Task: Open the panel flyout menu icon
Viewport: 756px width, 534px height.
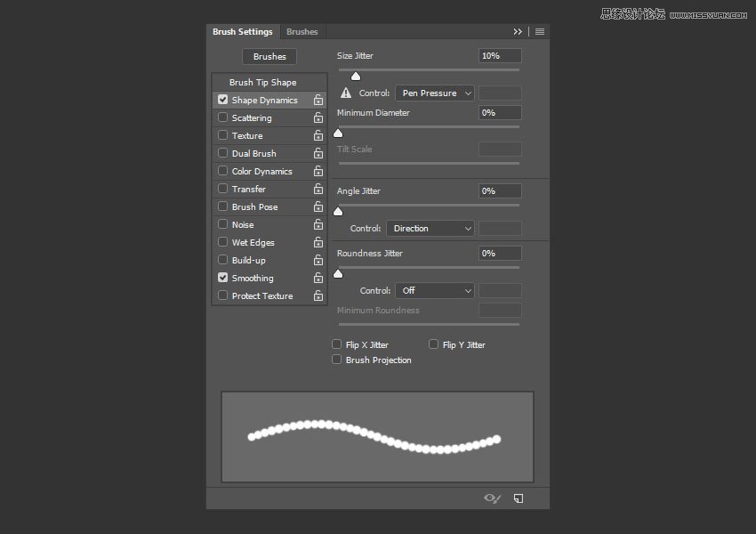Action: point(540,32)
